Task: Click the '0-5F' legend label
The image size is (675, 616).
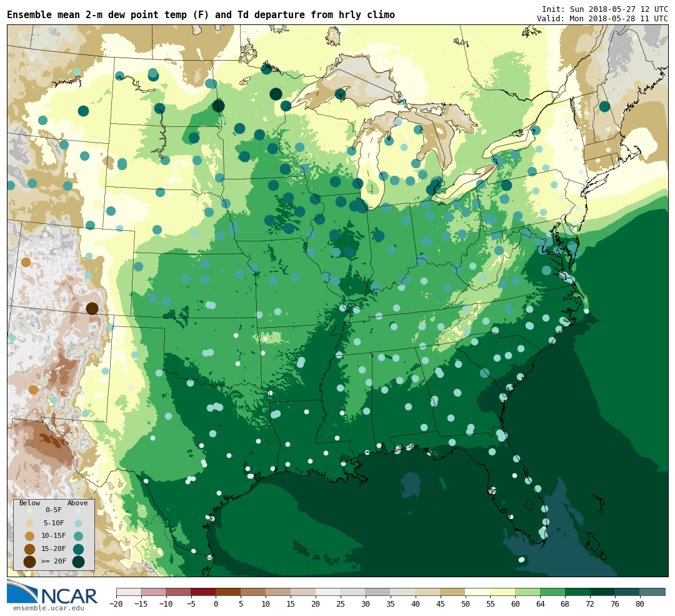Action: point(54,510)
